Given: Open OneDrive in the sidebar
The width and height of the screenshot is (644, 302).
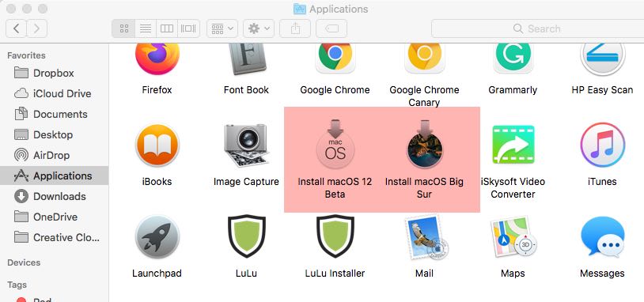Looking at the screenshot, I should coord(55,217).
